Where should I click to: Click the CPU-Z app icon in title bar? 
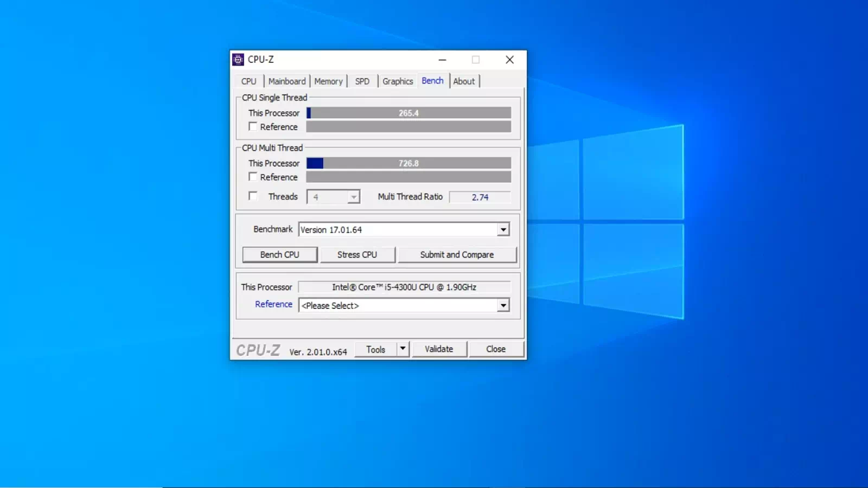[238, 60]
